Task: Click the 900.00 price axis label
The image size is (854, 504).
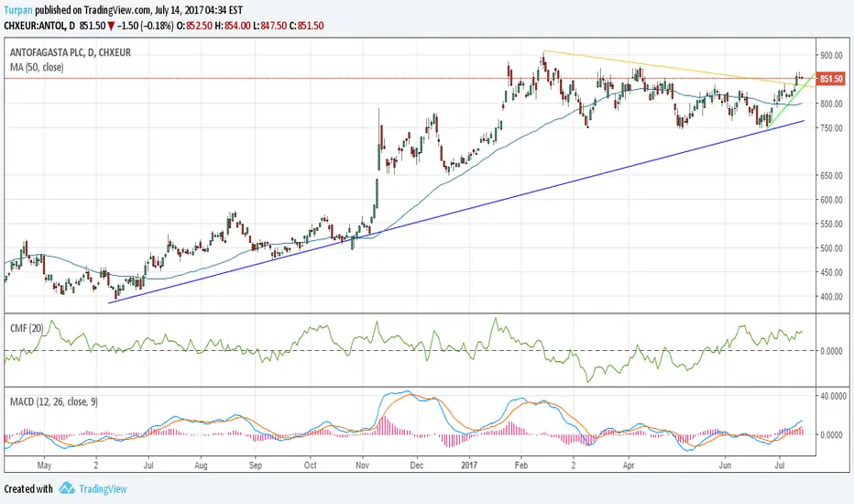Action: 831,55
